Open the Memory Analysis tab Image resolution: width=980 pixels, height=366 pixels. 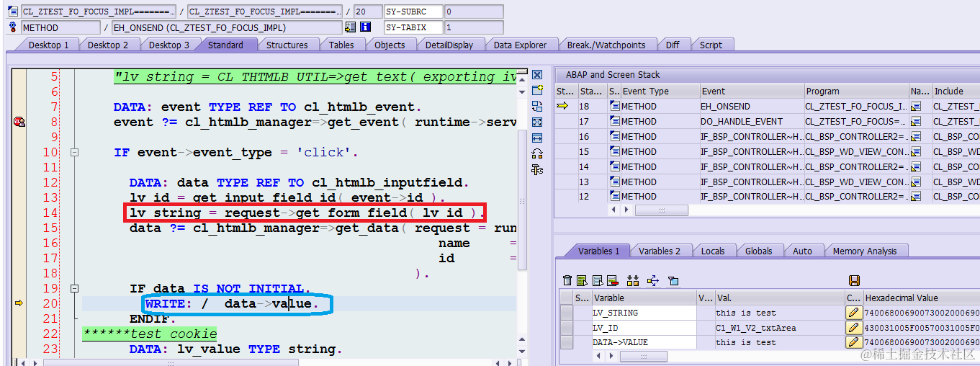pyautogui.click(x=865, y=251)
